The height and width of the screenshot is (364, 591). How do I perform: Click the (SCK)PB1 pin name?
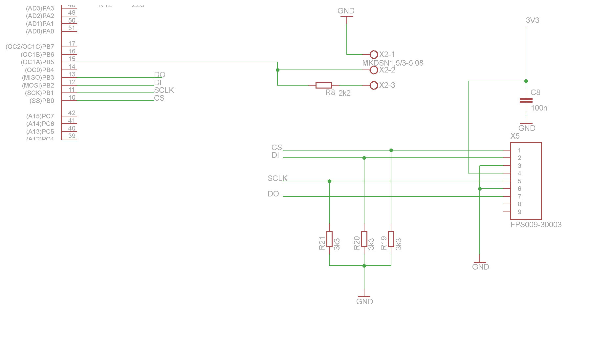pyautogui.click(x=39, y=93)
